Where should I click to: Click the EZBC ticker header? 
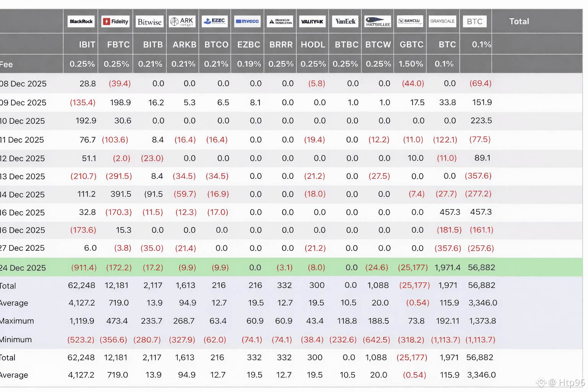[249, 44]
